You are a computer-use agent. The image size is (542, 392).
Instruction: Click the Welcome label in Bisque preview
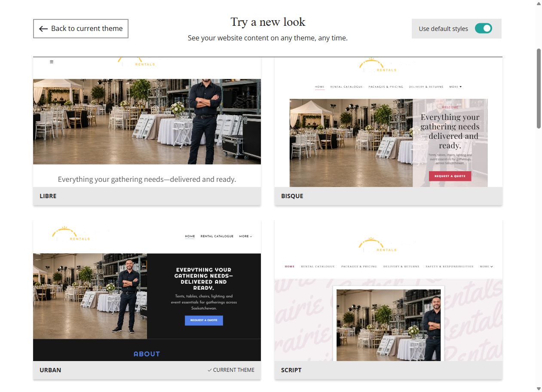(450, 107)
